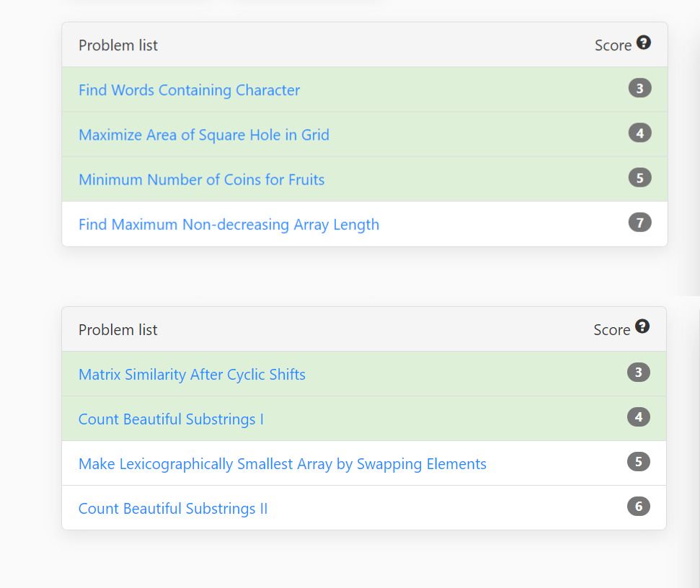Screen dimensions: 700x588
Task: Click score badge 4 beside Beautiful Substrings I
Action: tap(638, 417)
